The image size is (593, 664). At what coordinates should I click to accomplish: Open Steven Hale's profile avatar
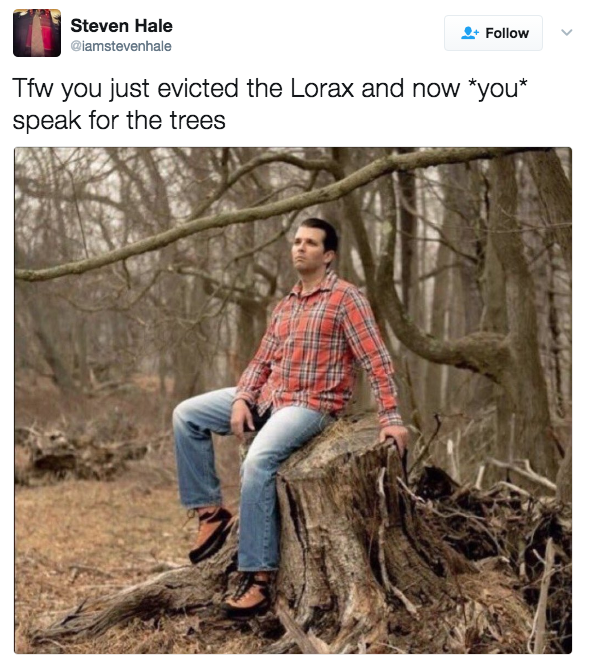[37, 33]
